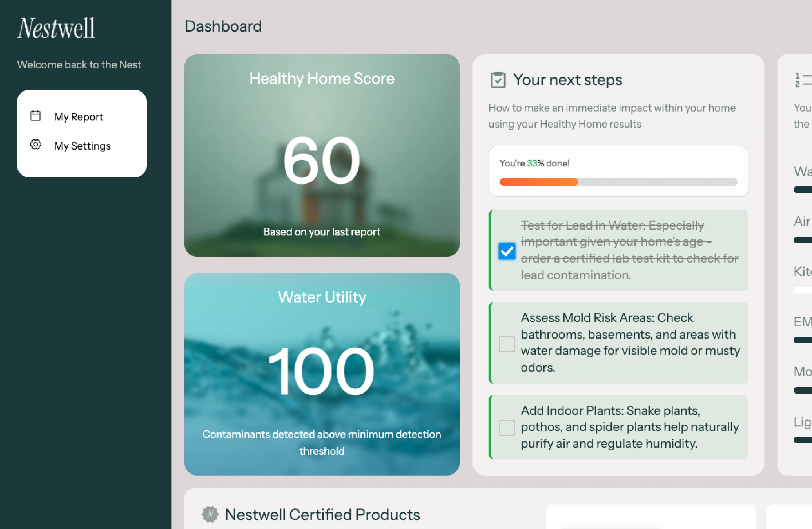This screenshot has height=529, width=812.
Task: Click the Water Utility value 100
Action: coord(322,371)
